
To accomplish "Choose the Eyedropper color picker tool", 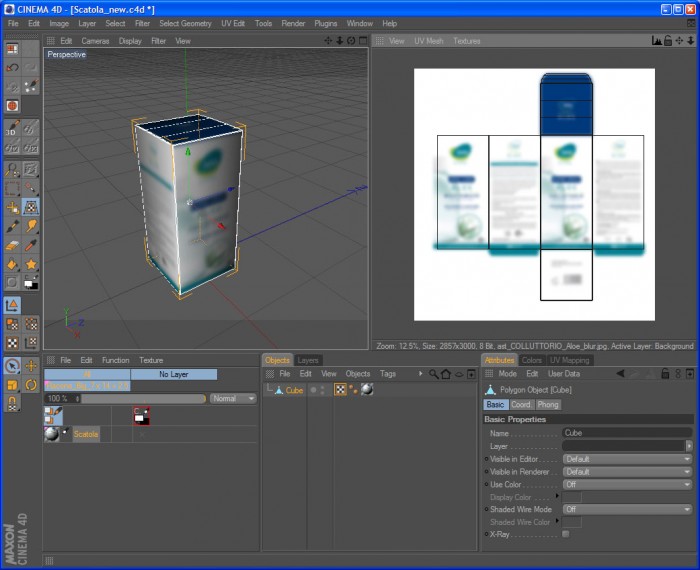I will (x=31, y=245).
